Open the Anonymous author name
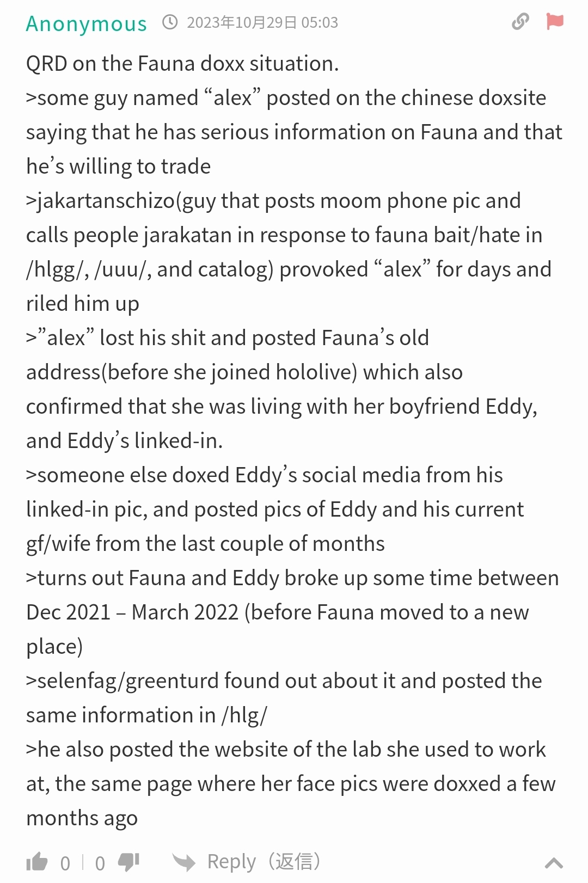 [x=87, y=23]
